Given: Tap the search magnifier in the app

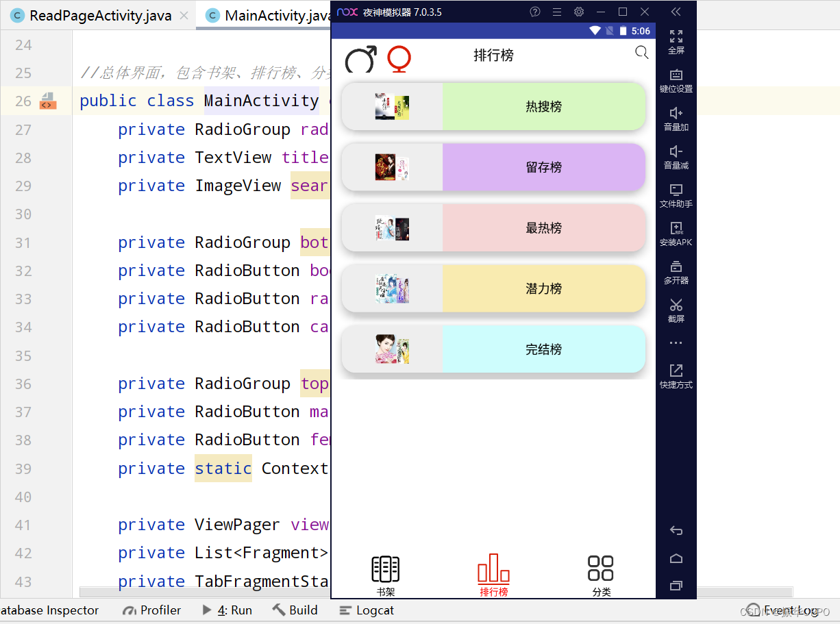Looking at the screenshot, I should coord(641,53).
